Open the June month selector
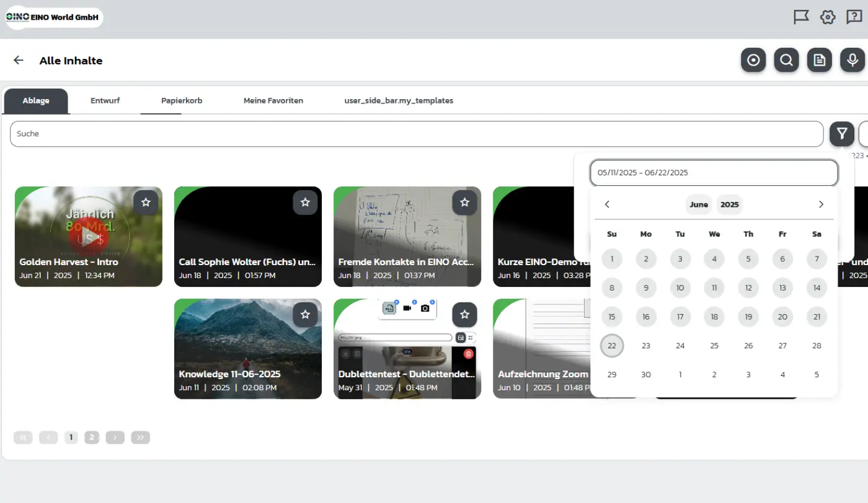 click(x=699, y=204)
